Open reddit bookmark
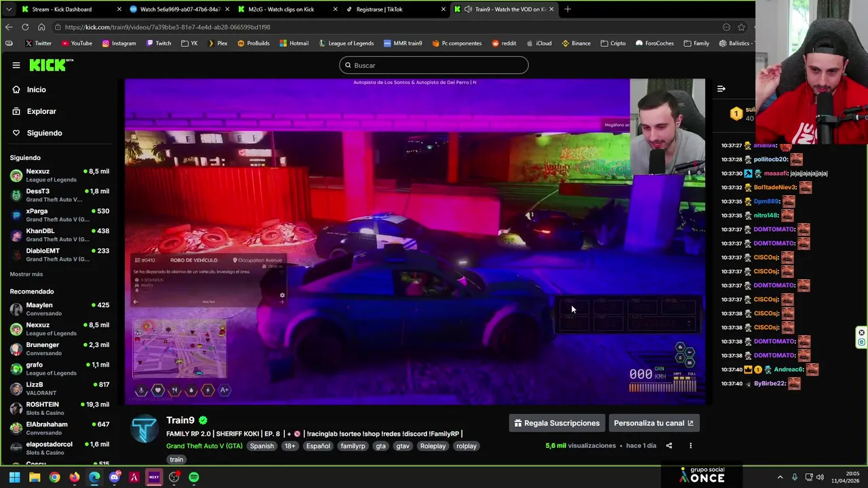Screen dimensions: 868x488 [504, 43]
